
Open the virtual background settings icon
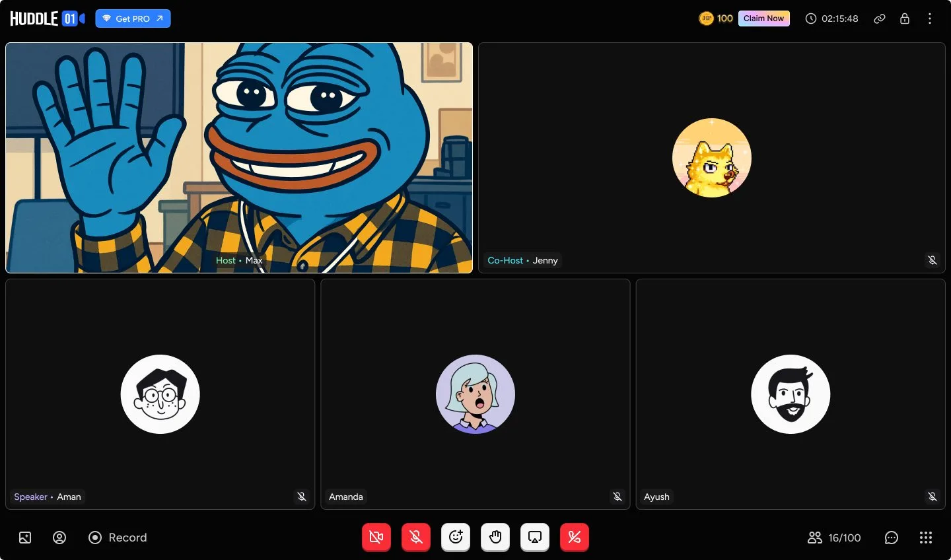click(25, 538)
